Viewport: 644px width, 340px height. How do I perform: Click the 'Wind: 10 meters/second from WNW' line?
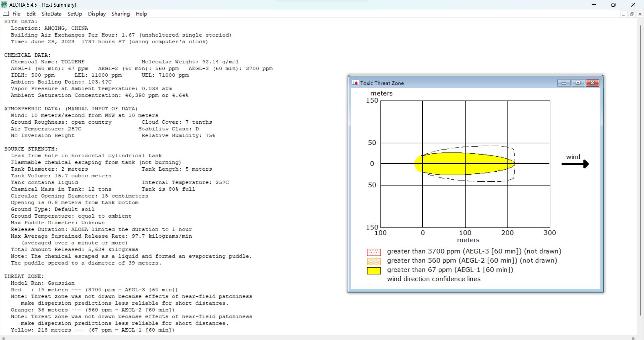(85, 115)
